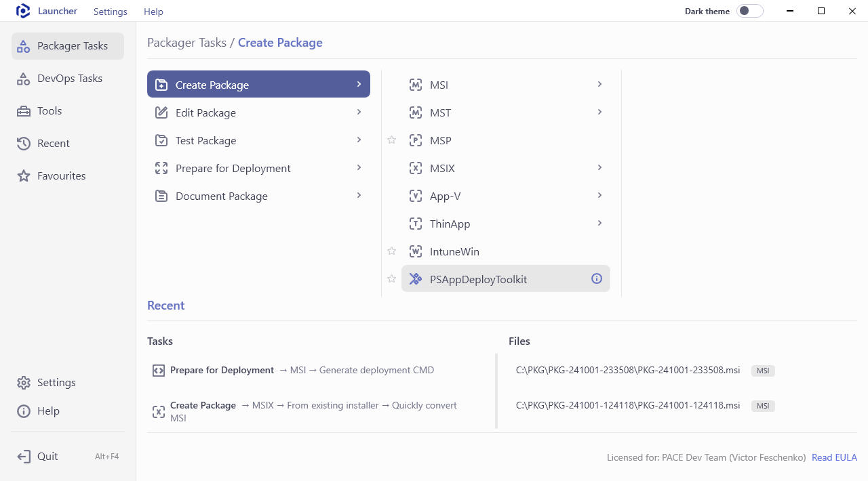Click the DevOps Tasks sidebar icon
The image size is (868, 481).
24,79
